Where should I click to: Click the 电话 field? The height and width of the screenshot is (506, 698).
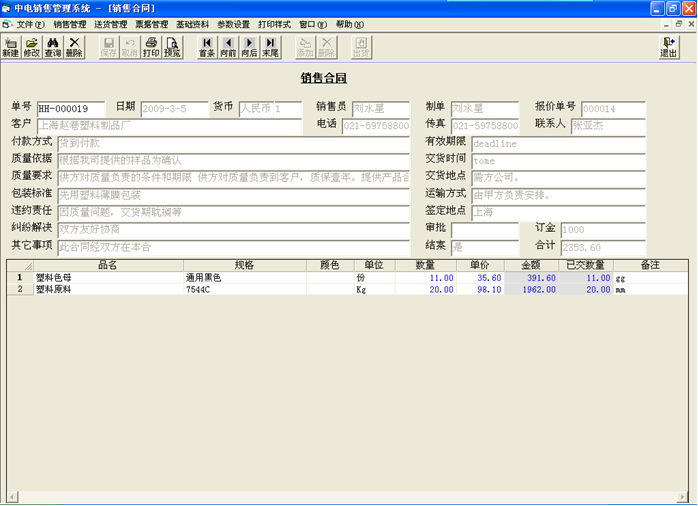click(x=376, y=126)
